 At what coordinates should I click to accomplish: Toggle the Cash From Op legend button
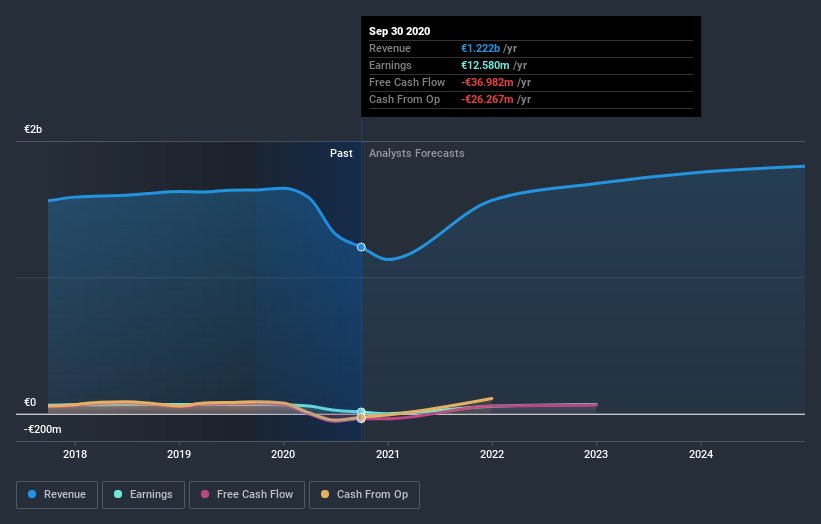[364, 495]
